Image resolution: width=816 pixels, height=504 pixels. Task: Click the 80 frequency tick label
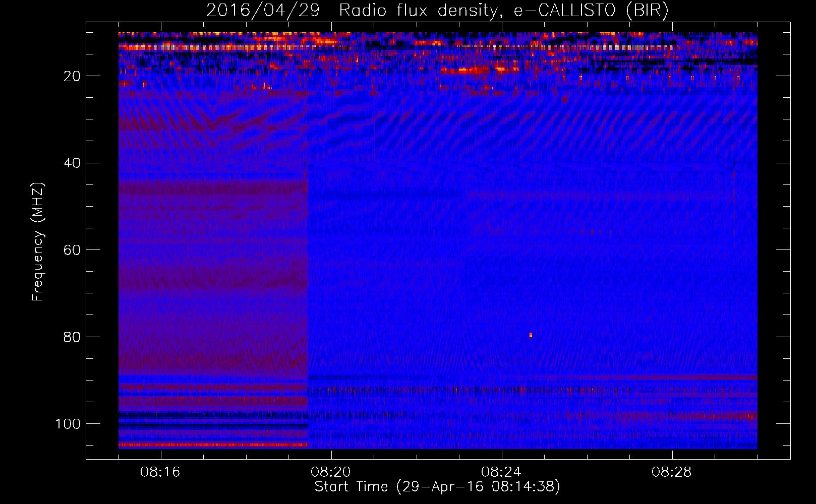pyautogui.click(x=73, y=337)
